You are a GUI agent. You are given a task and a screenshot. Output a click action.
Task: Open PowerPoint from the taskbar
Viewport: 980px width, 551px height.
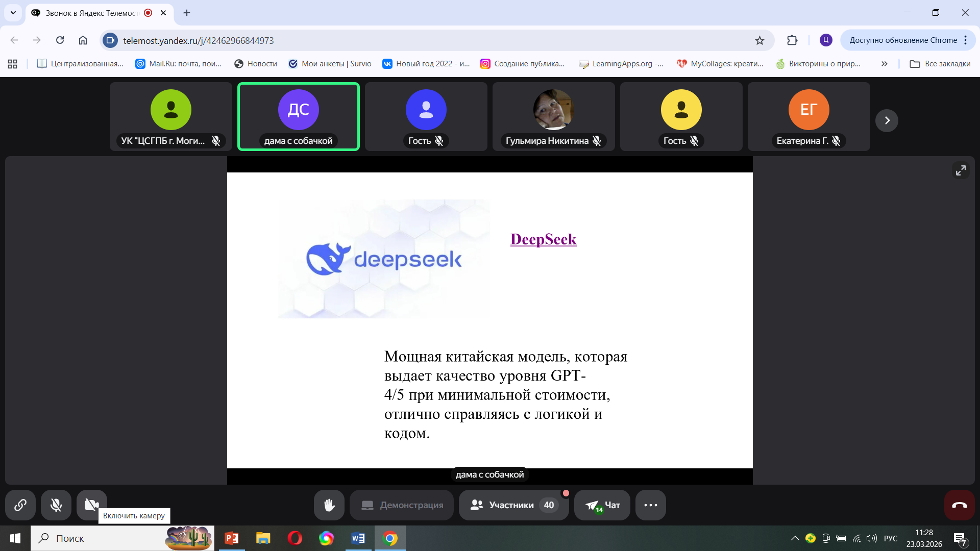pos(232,538)
